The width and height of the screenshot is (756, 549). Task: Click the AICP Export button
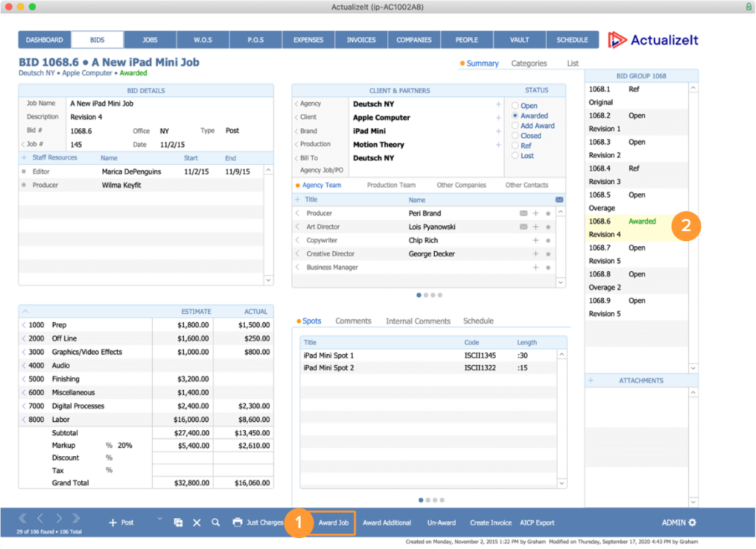pyautogui.click(x=537, y=523)
